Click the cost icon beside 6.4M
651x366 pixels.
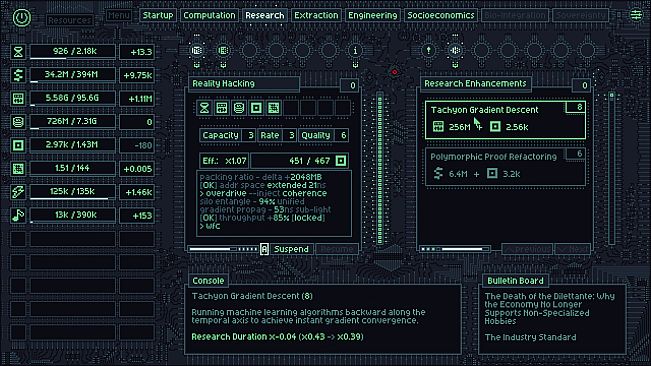[438, 173]
